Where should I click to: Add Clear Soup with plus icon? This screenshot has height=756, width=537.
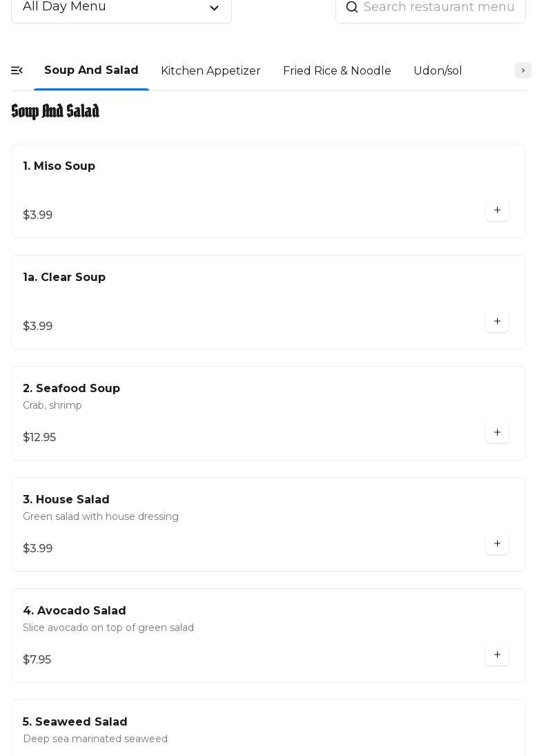coord(497,321)
